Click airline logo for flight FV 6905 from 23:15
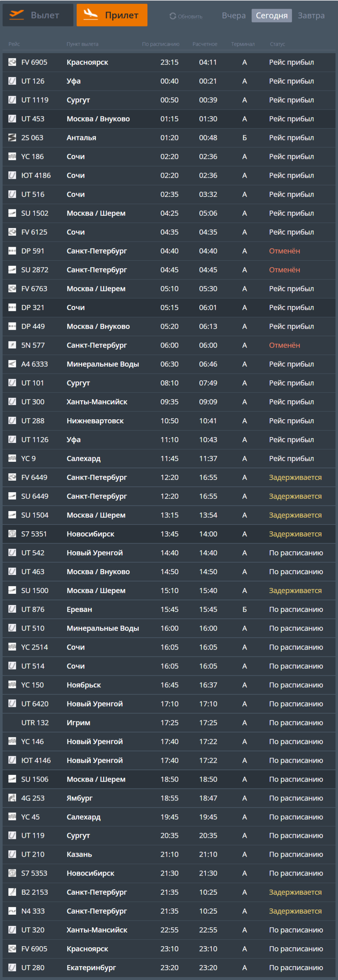The height and width of the screenshot is (980, 338). [12, 62]
